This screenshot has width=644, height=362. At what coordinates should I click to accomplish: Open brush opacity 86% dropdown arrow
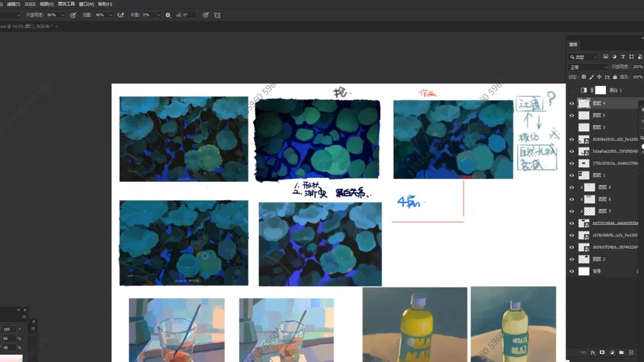(63, 15)
